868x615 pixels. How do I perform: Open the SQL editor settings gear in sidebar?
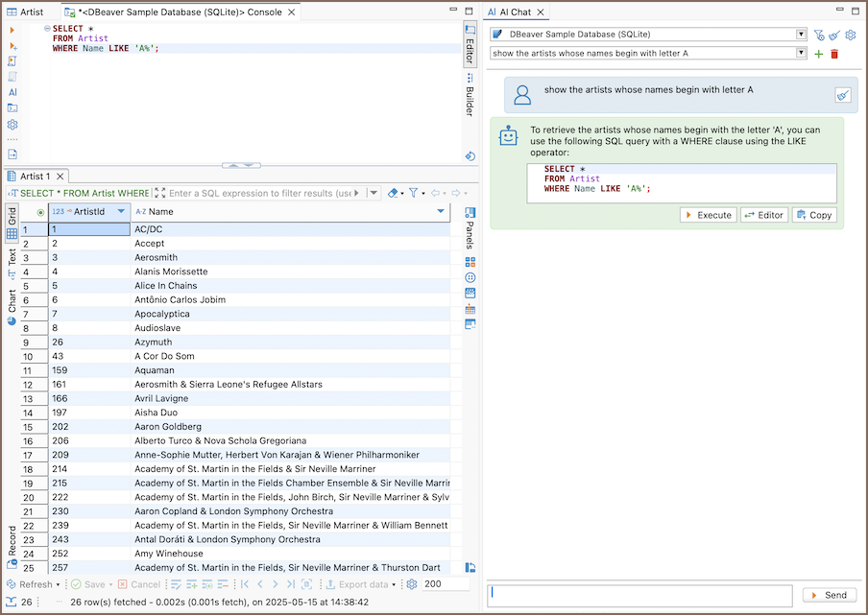[12, 124]
